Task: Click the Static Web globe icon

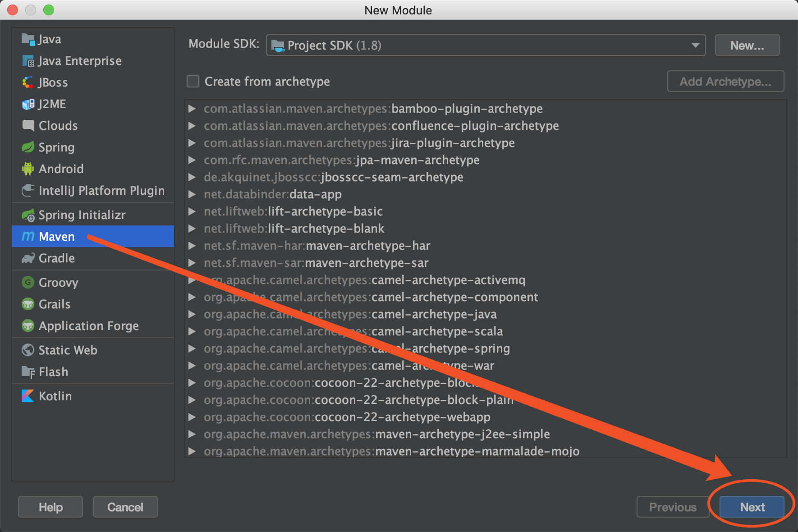Action: tap(28, 350)
